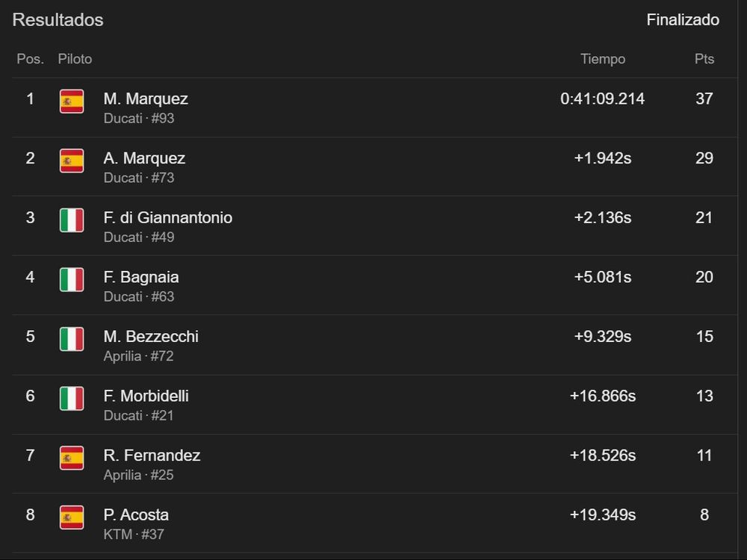The height and width of the screenshot is (560, 747).
Task: Click the Finalizado status label
Action: click(x=683, y=20)
